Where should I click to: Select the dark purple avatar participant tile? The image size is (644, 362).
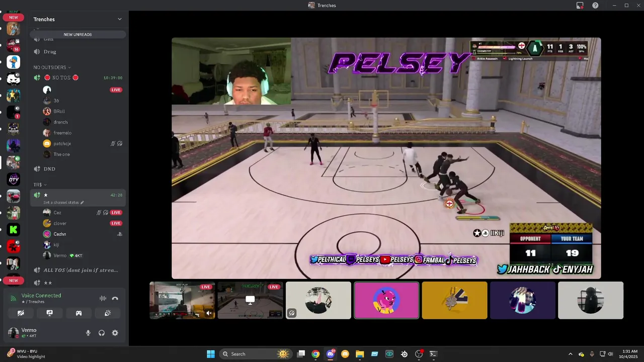tap(522, 300)
